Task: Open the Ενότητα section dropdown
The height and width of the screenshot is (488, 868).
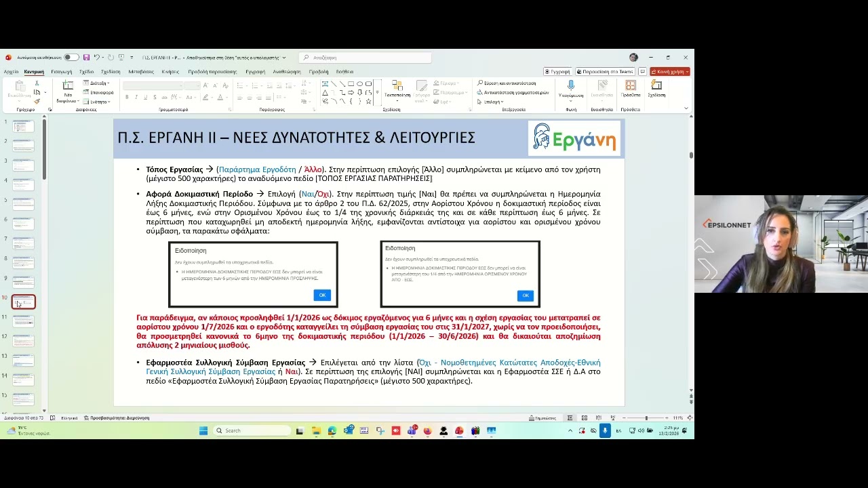Action: coord(97,102)
